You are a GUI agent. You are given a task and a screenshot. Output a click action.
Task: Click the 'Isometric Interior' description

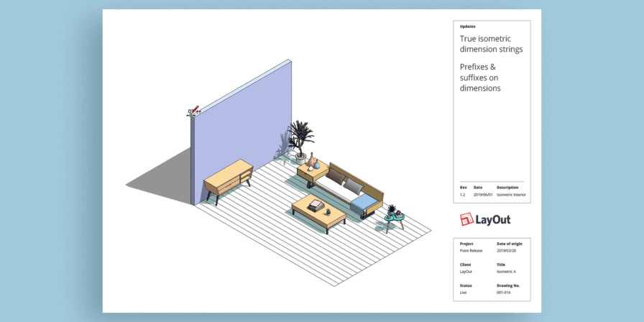tap(511, 195)
